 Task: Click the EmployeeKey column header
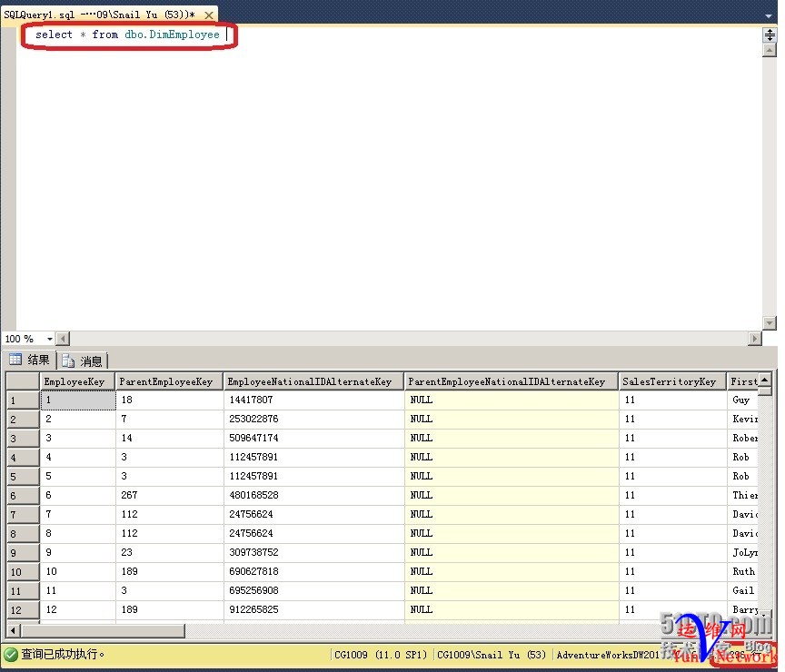click(x=77, y=381)
